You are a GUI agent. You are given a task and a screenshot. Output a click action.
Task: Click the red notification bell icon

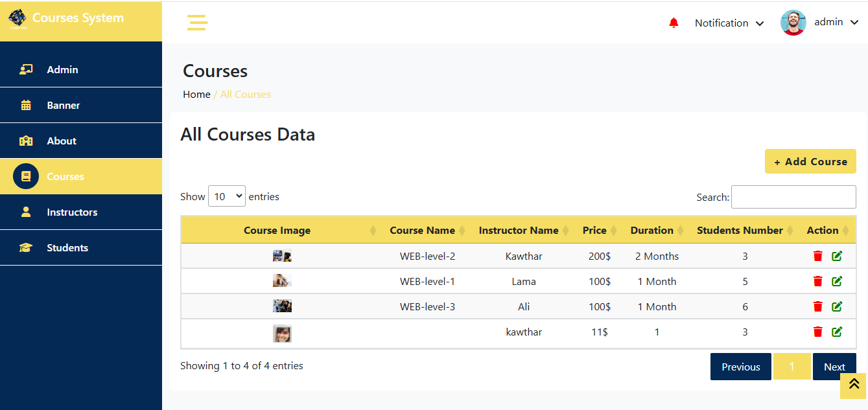pyautogui.click(x=674, y=23)
